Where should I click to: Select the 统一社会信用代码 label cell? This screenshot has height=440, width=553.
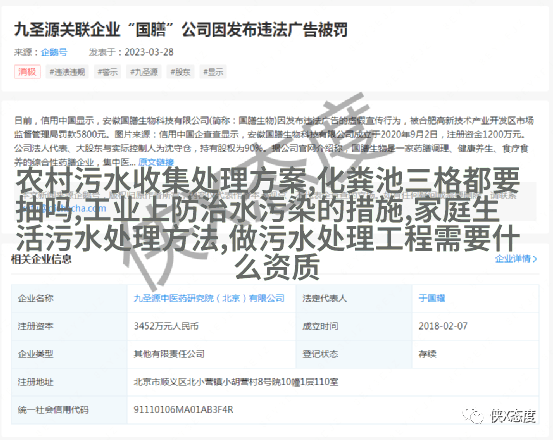click(69, 410)
